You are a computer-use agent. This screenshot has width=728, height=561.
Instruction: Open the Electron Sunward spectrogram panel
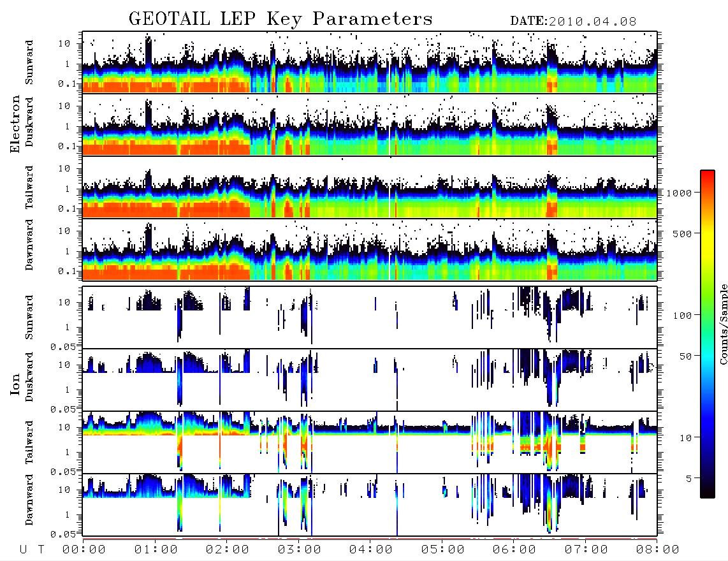click(x=370, y=62)
